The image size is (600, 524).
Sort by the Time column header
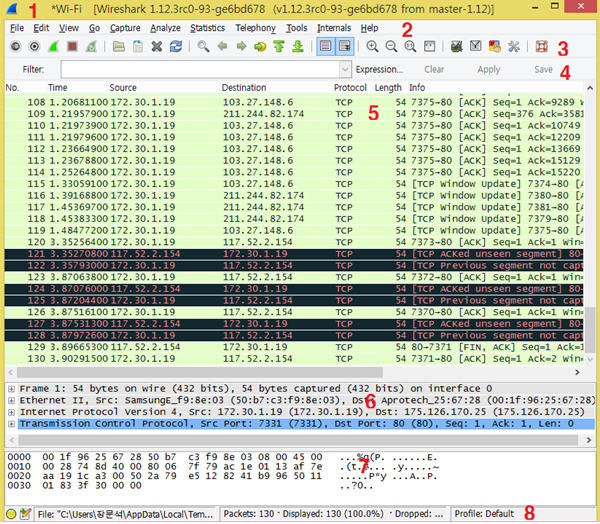pos(78,88)
